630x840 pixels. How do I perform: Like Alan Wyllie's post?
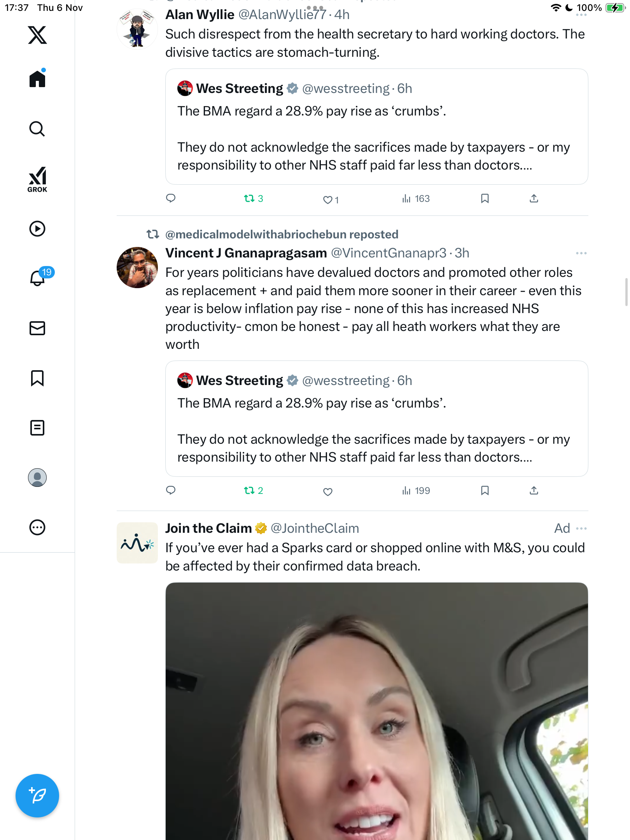(328, 200)
